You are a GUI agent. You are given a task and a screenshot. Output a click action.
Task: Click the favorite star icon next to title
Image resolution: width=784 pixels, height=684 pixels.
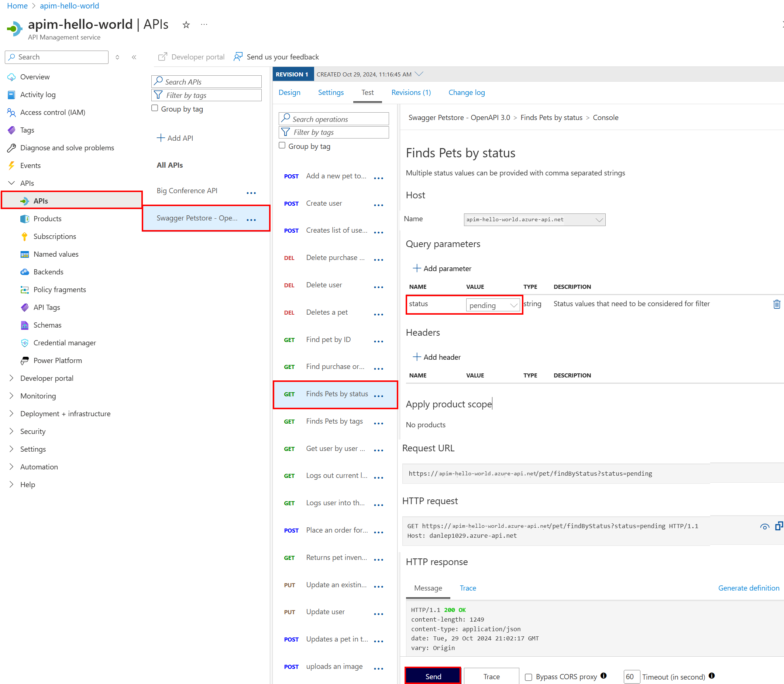click(186, 25)
